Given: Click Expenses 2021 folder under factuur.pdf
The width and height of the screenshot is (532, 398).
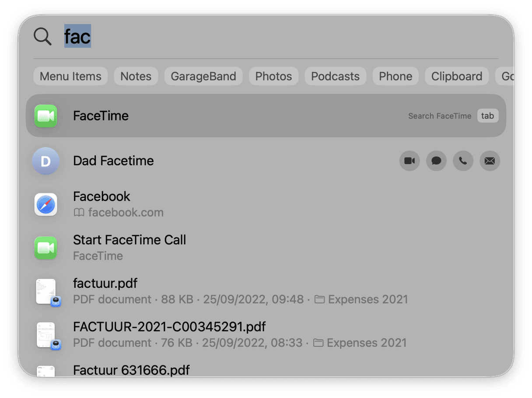Looking at the screenshot, I should [x=361, y=299].
